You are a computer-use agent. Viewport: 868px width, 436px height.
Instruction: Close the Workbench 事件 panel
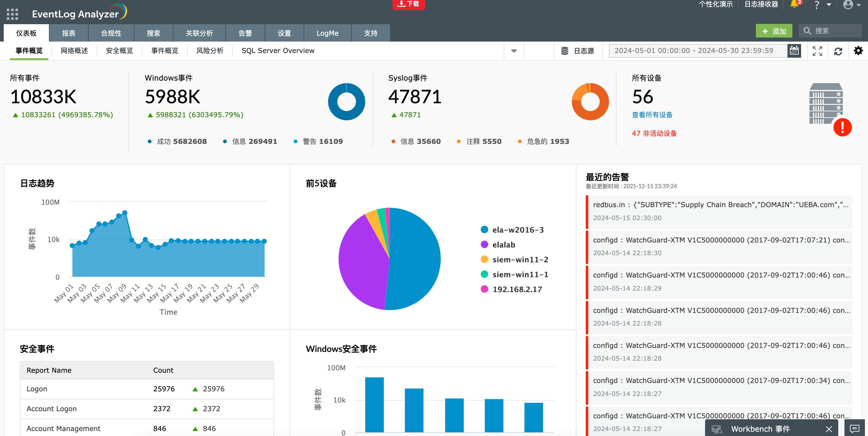click(x=830, y=429)
